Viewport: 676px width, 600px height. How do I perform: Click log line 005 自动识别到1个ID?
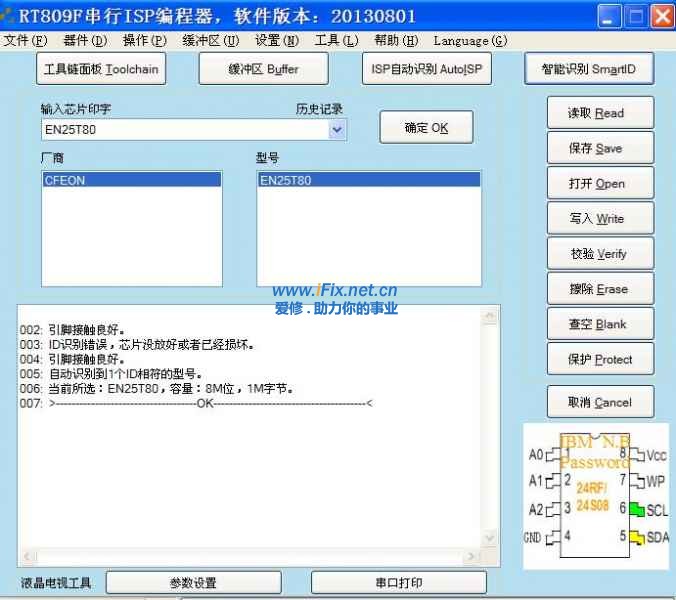[x=111, y=374]
